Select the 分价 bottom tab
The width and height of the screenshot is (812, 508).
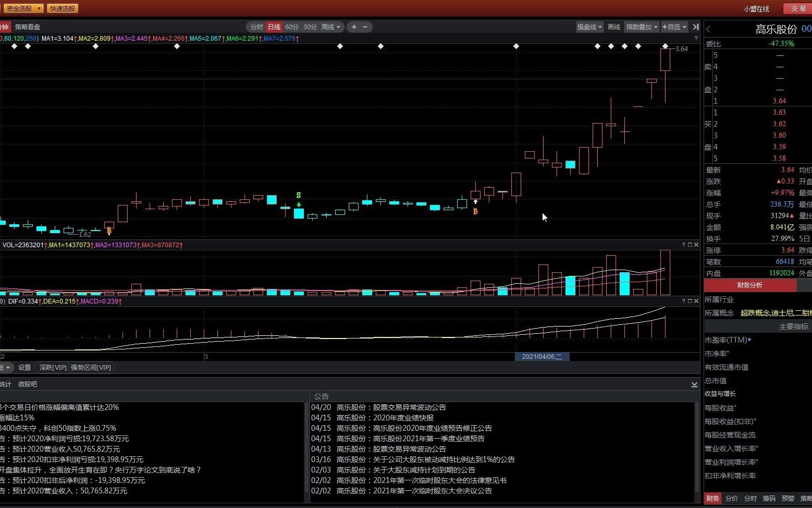click(x=732, y=499)
